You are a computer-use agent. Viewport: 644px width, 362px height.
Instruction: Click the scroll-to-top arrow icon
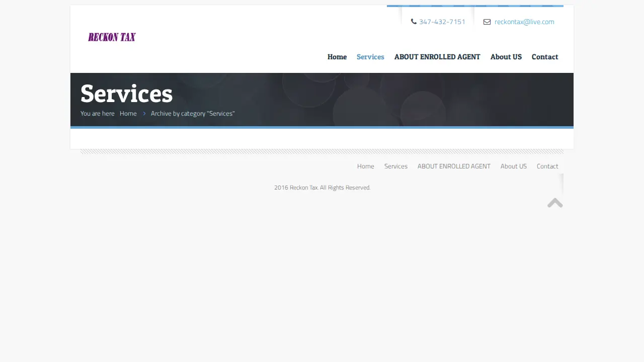555,203
